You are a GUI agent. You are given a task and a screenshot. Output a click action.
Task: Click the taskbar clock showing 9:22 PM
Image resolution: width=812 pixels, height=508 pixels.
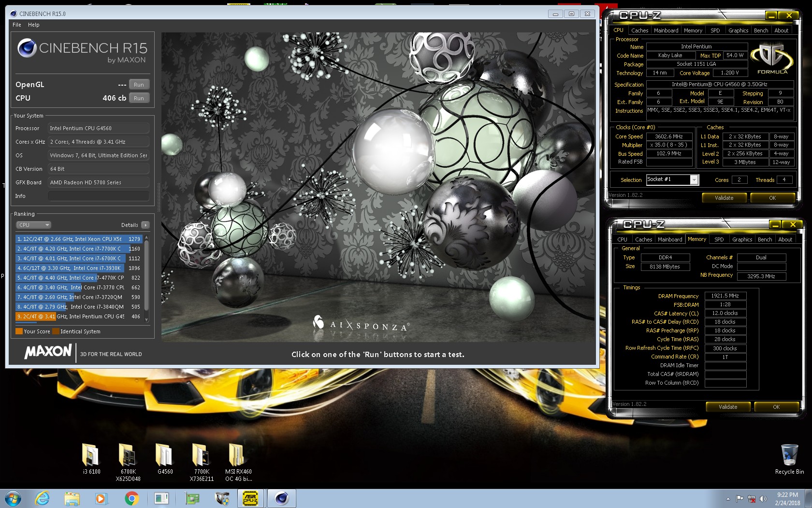pos(787,499)
